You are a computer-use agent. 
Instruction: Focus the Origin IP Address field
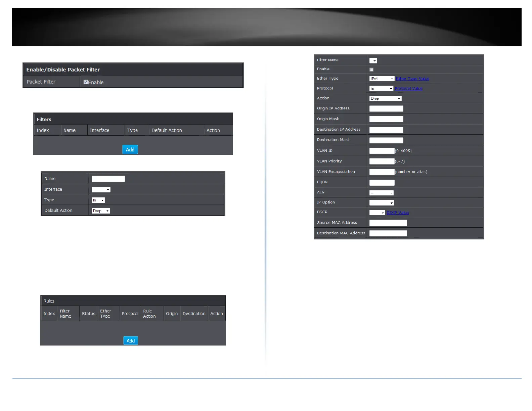tap(386, 108)
